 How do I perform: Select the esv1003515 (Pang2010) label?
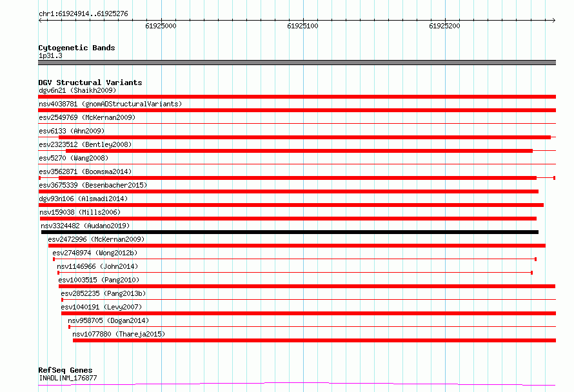click(x=99, y=280)
